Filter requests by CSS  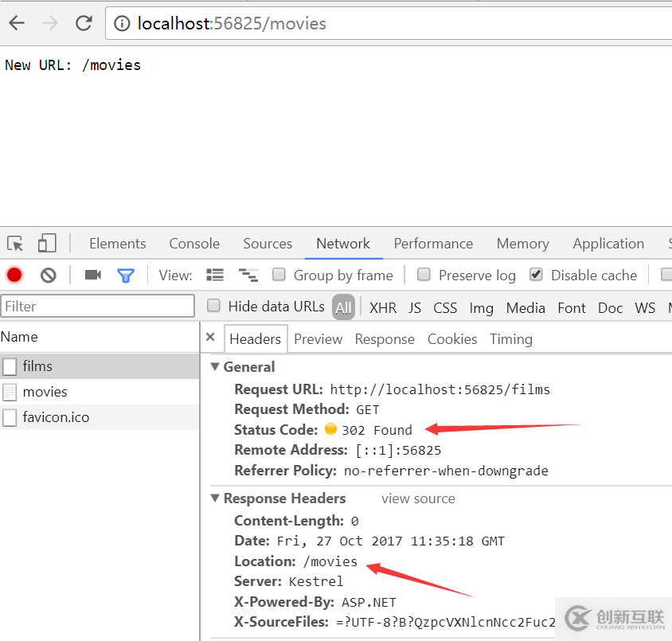pos(445,307)
